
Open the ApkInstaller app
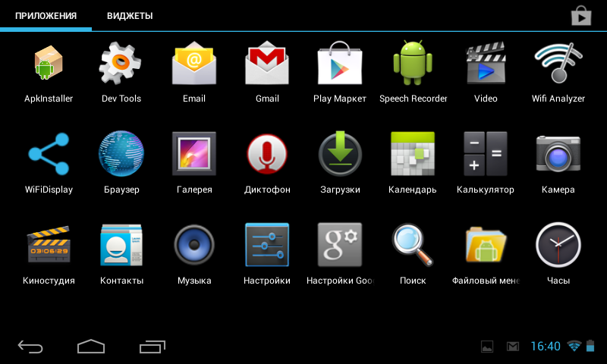pyautogui.click(x=49, y=63)
